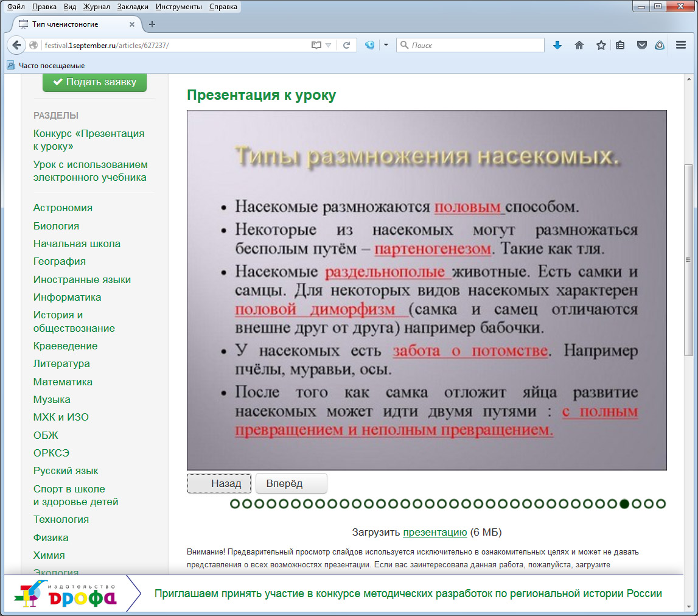Open the Firefox hamburger menu

tap(681, 45)
